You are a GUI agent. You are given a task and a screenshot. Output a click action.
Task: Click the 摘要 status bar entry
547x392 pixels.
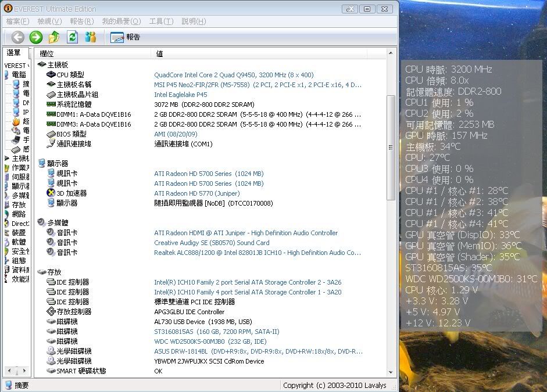17,385
